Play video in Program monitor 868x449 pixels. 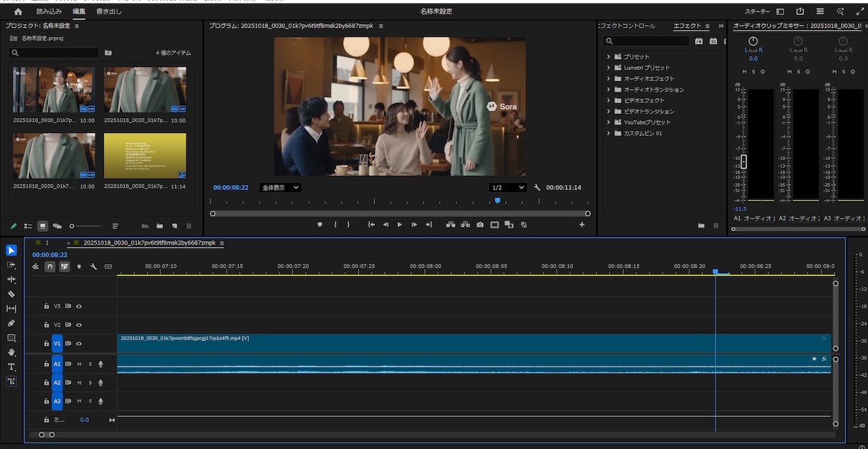[x=400, y=225]
